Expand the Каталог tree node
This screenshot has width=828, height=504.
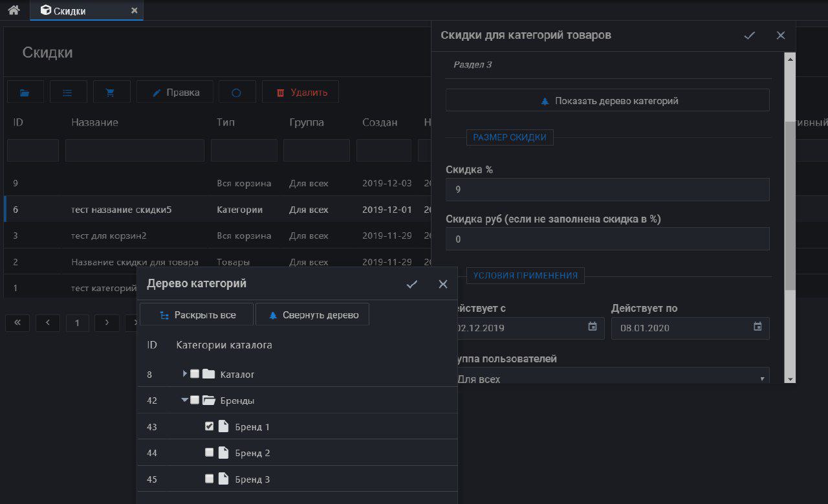(185, 374)
